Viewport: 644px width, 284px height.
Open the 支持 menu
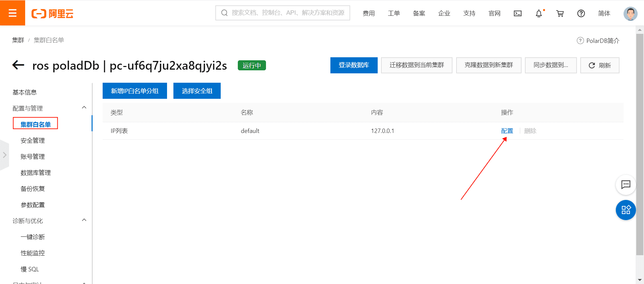tap(469, 13)
